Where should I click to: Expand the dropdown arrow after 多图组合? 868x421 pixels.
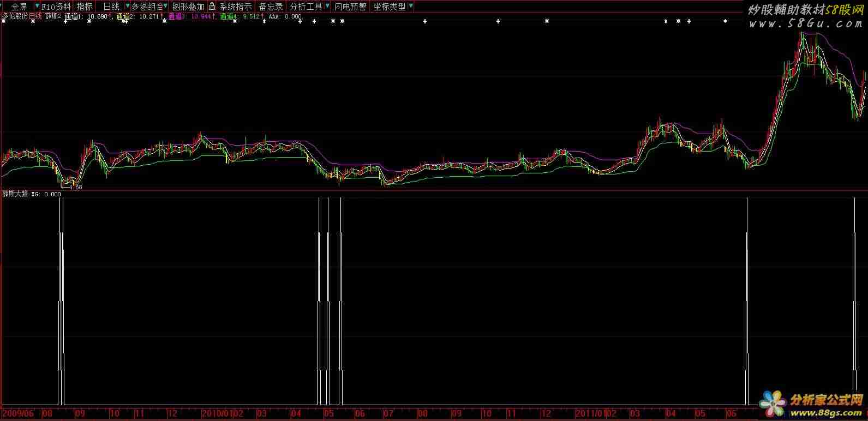point(166,7)
